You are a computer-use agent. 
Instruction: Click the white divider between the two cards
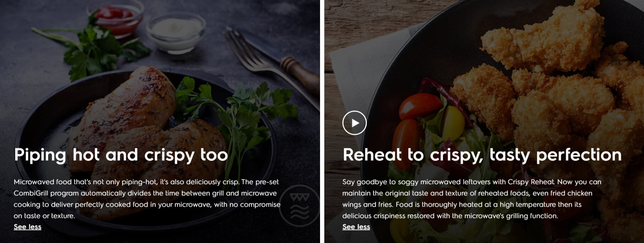tap(322, 121)
